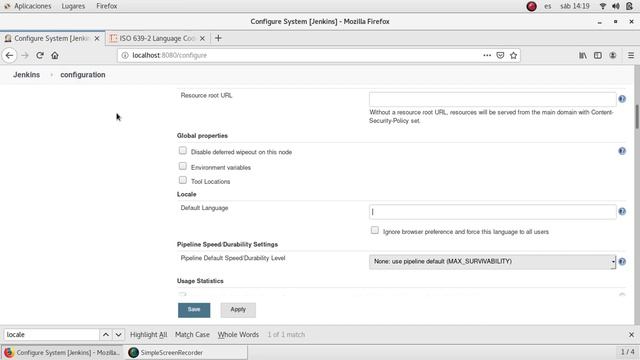This screenshot has width=640, height=360.
Task: Open the volume icon in top panel
Action: (x=616, y=6)
